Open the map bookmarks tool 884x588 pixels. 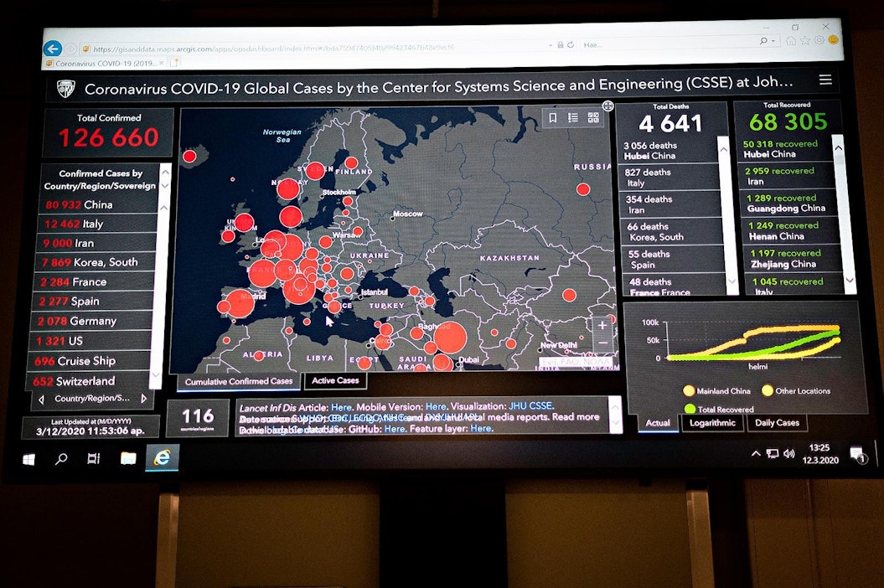tap(553, 118)
